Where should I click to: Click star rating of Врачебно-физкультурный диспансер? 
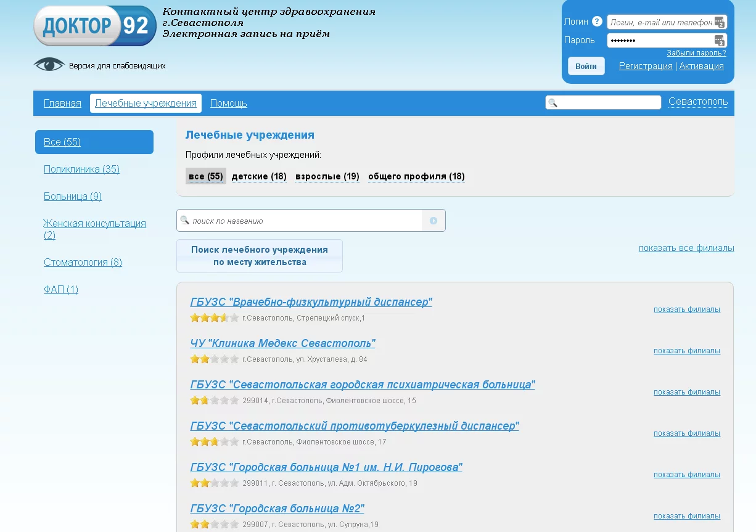coord(214,318)
